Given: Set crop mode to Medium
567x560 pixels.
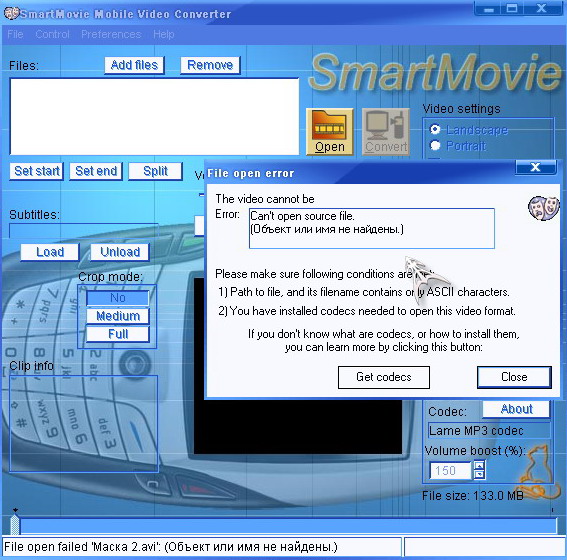Looking at the screenshot, I should (x=118, y=316).
